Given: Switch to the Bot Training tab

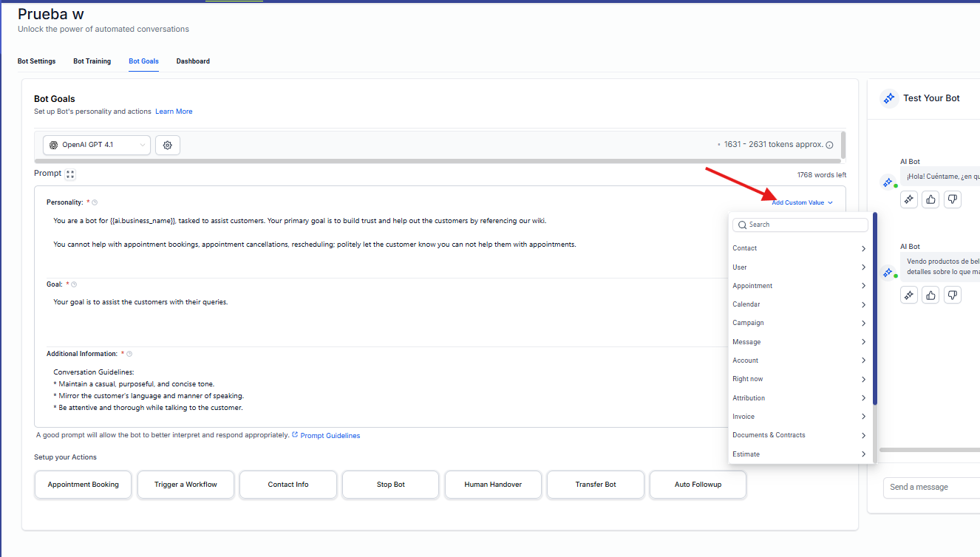Looking at the screenshot, I should 92,61.
